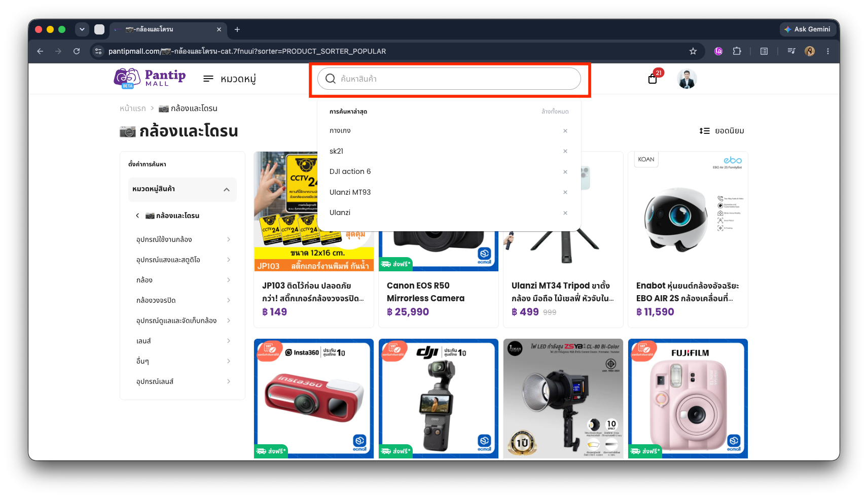Open Enabot EBO AIR 2S product title
868x498 pixels.
tap(688, 292)
